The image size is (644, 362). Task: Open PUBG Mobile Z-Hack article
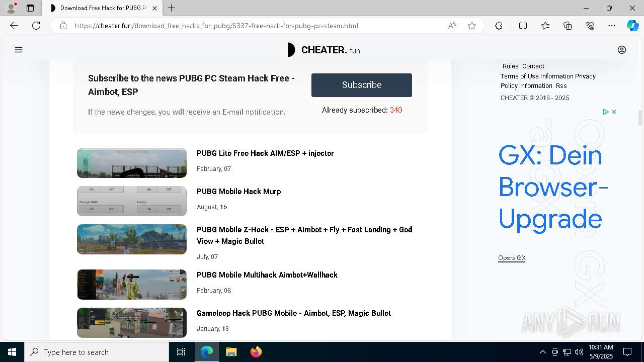tap(304, 235)
